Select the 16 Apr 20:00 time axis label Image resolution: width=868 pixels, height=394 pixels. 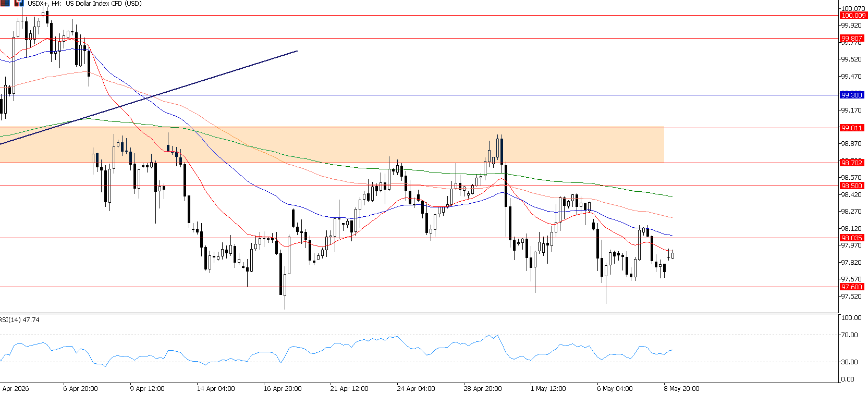(283, 388)
